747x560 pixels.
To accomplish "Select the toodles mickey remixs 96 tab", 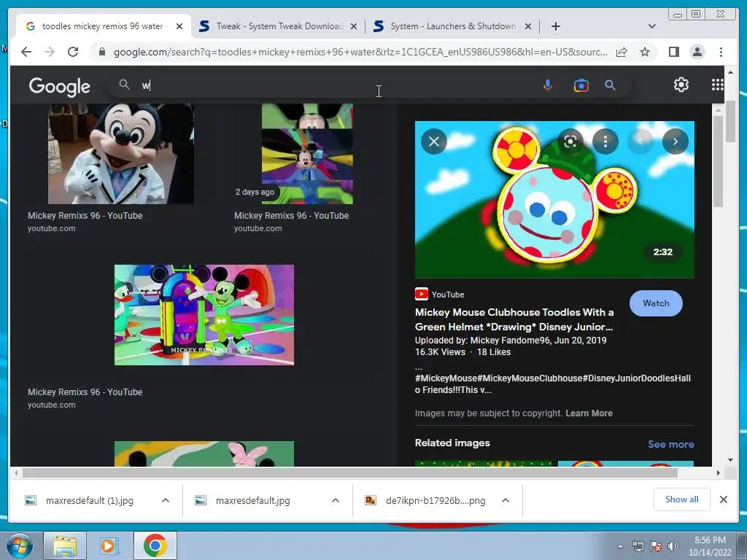I will pos(102,26).
